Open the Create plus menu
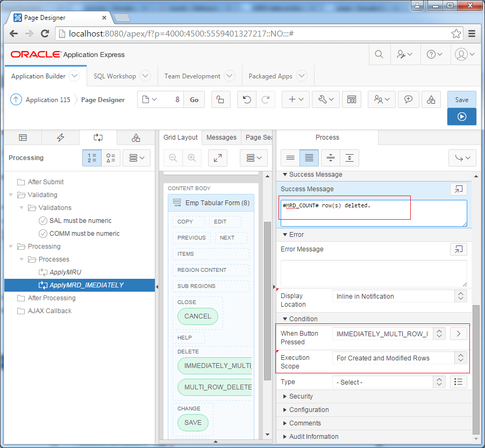 coord(296,99)
